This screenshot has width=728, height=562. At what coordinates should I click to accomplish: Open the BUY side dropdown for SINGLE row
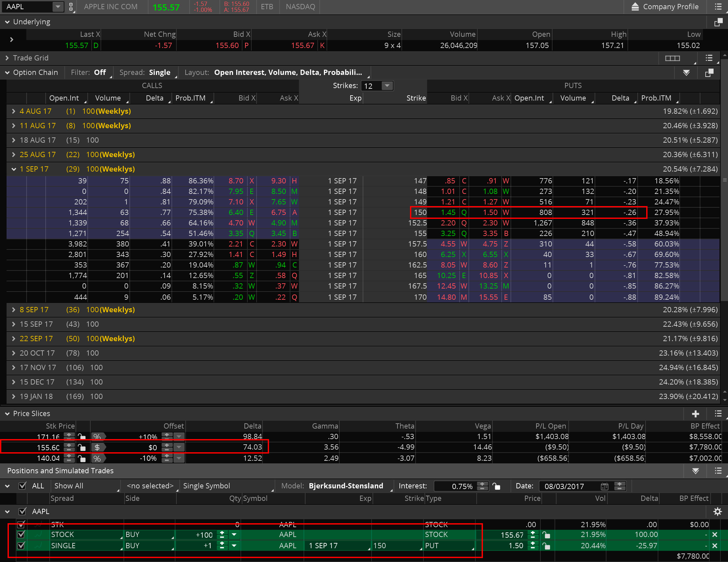pyautogui.click(x=149, y=546)
